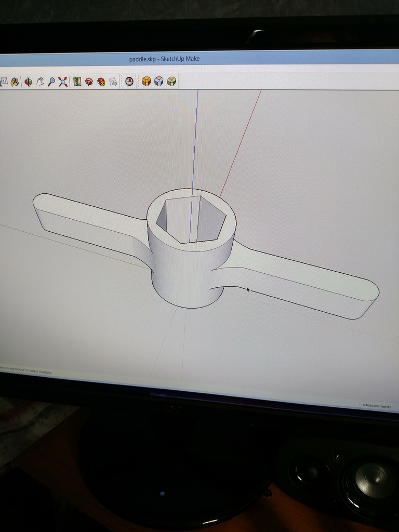Click the Zoom Extents icon
Screen dimensions: 399x532
point(63,82)
